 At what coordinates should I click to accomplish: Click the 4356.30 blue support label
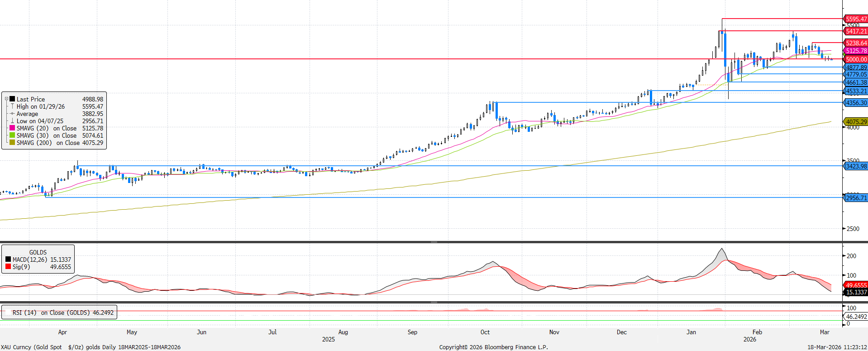(x=856, y=103)
